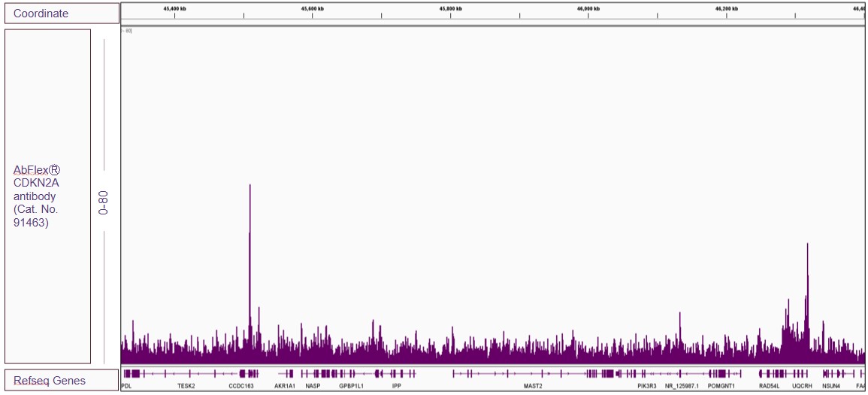Select the MAST2 gene label
This screenshot has height=395, width=868.
pos(533,385)
